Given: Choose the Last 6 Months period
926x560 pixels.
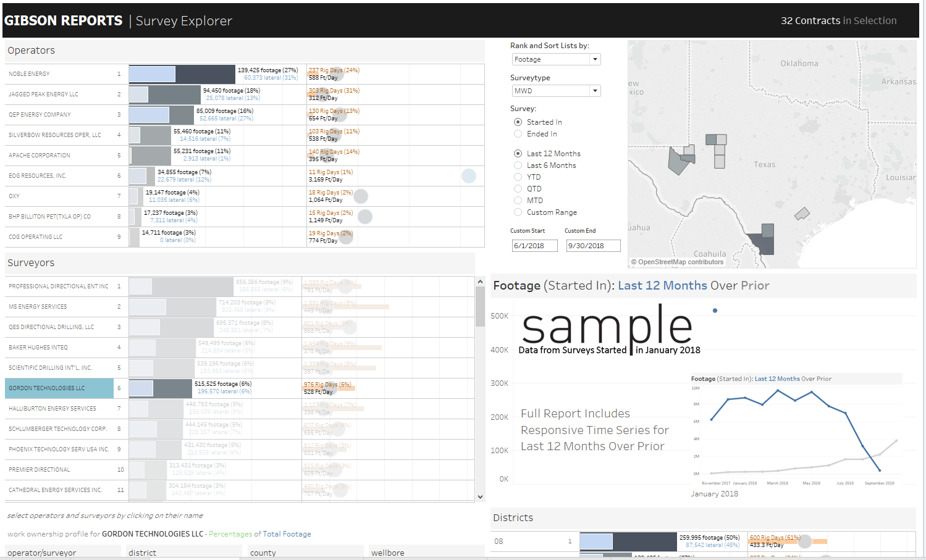Looking at the screenshot, I should click(518, 165).
